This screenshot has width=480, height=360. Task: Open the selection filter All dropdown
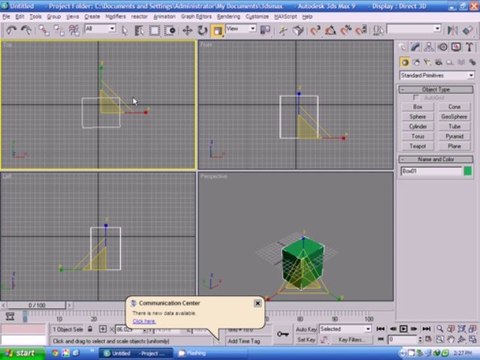100,29
